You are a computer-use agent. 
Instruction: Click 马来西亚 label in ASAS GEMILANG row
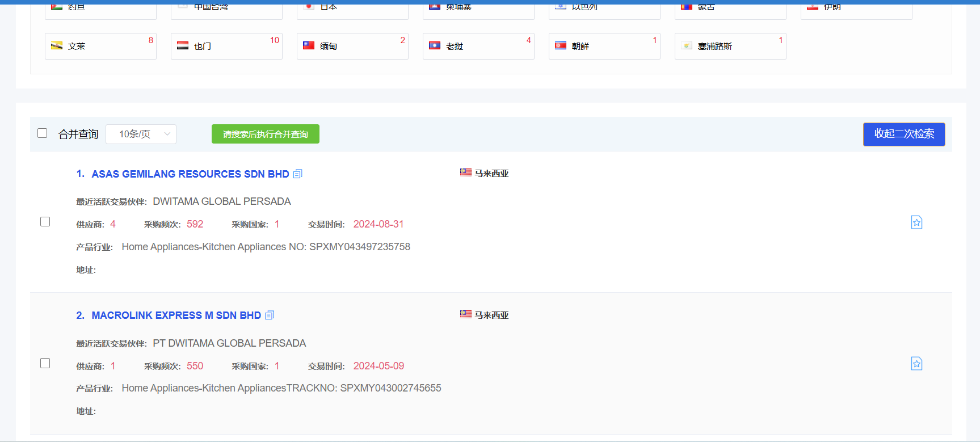(491, 173)
